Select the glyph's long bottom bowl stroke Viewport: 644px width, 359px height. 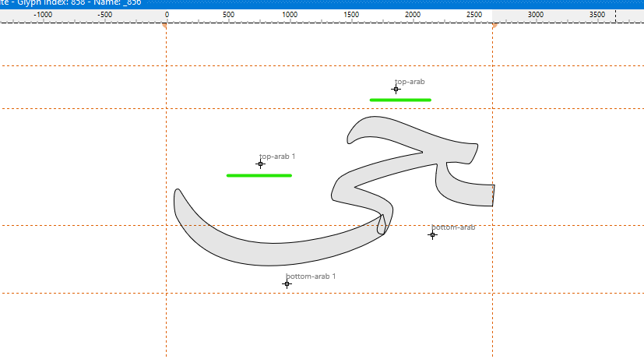click(273, 245)
